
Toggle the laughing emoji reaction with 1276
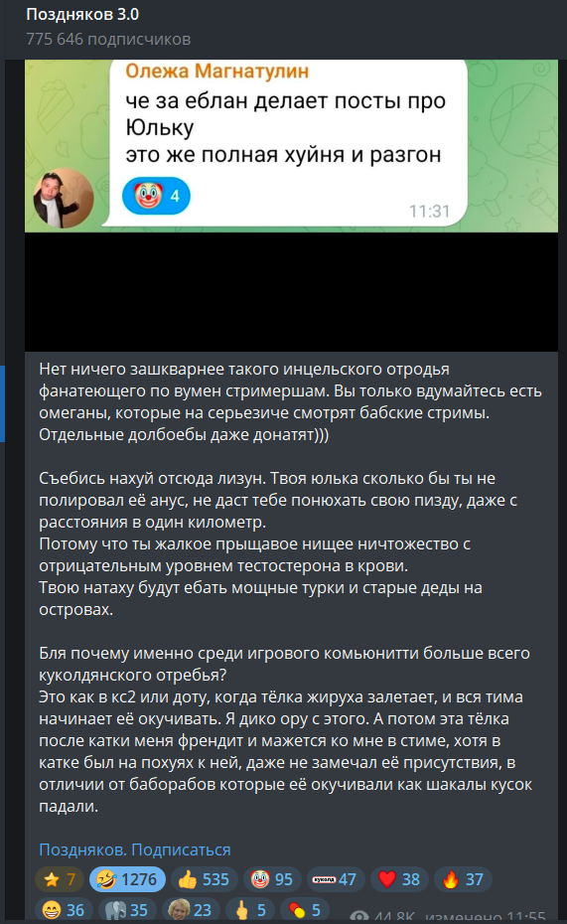[x=128, y=879]
